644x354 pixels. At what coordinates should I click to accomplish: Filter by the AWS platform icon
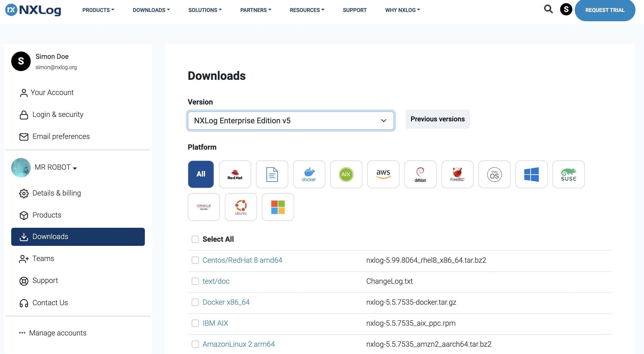(383, 174)
